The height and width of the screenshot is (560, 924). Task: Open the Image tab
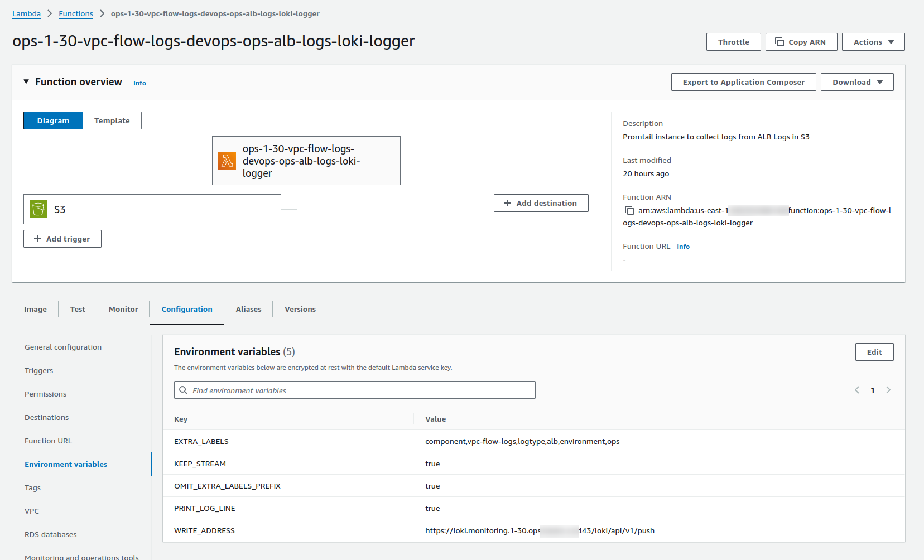click(35, 309)
